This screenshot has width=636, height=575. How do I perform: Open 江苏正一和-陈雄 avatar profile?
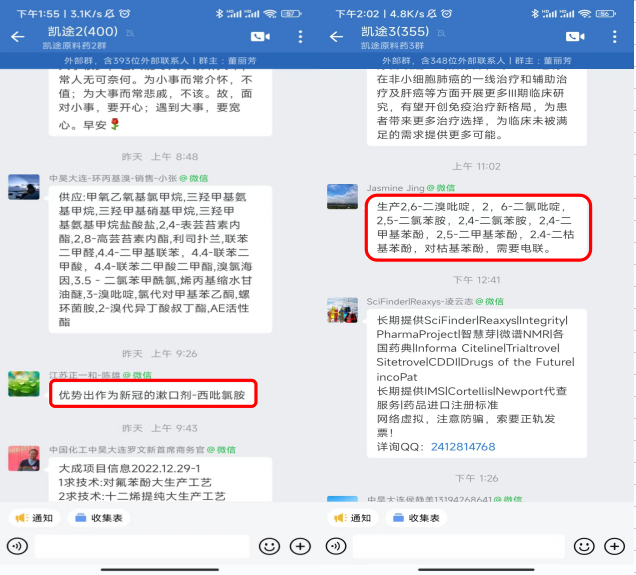(24, 384)
